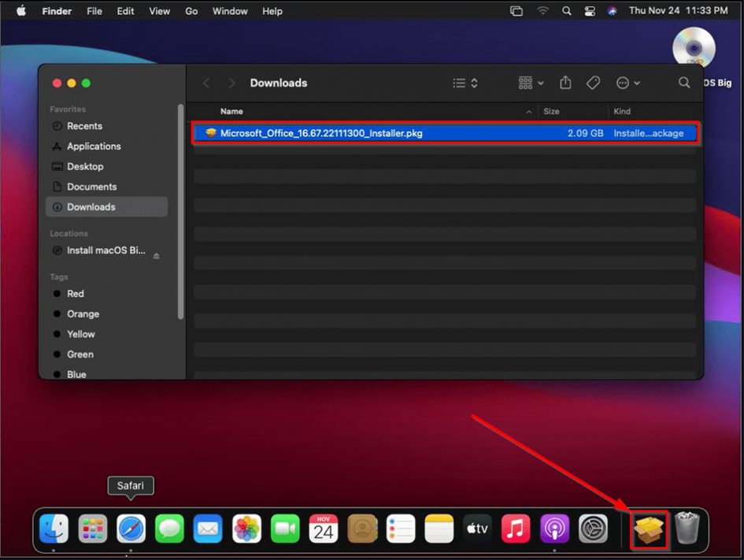744x560 pixels.
Task: Open the Finder menu
Action: coord(57,11)
